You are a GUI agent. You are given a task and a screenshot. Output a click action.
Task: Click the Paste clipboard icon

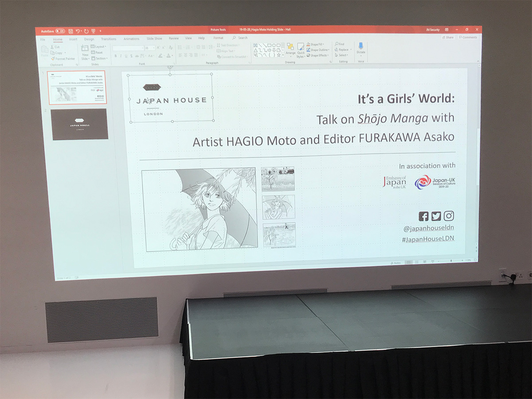click(45, 50)
